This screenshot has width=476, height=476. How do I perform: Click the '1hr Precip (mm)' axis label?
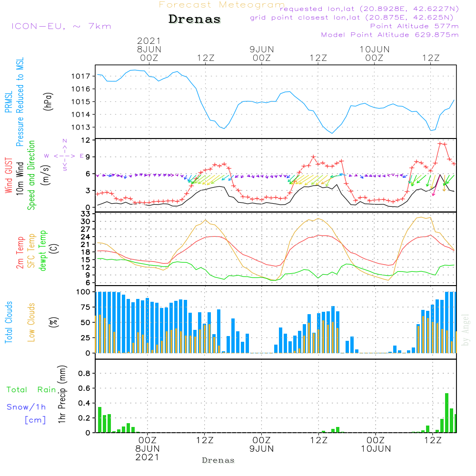tap(61, 394)
